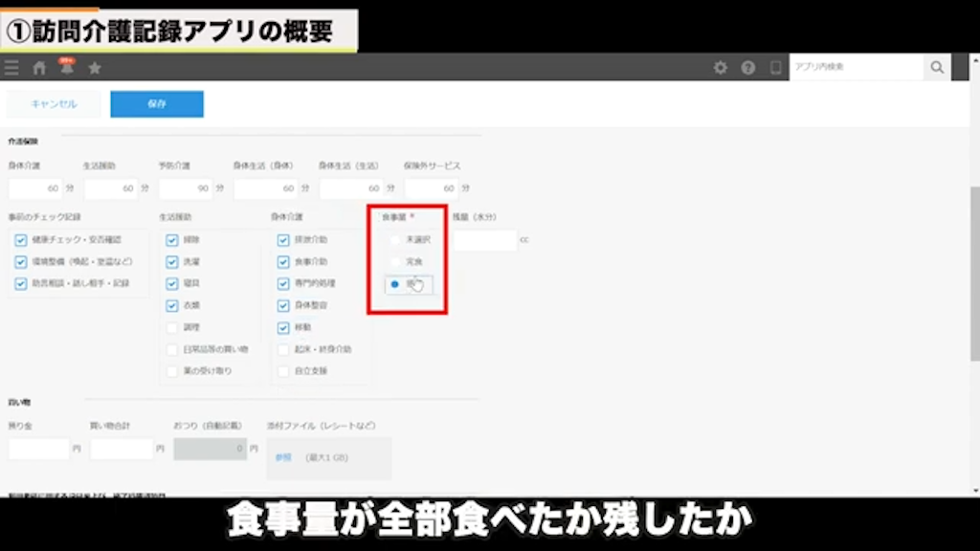Select the 未選択 radio button
This screenshot has height=551, width=980.
394,240
